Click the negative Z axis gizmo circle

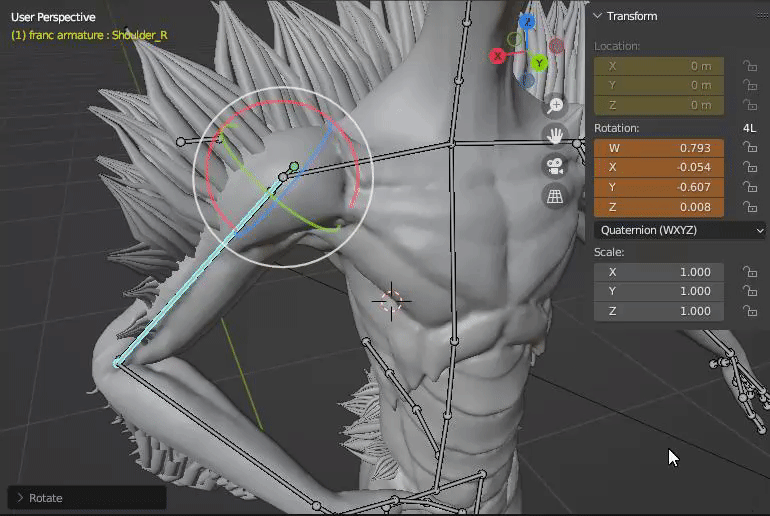click(x=526, y=80)
